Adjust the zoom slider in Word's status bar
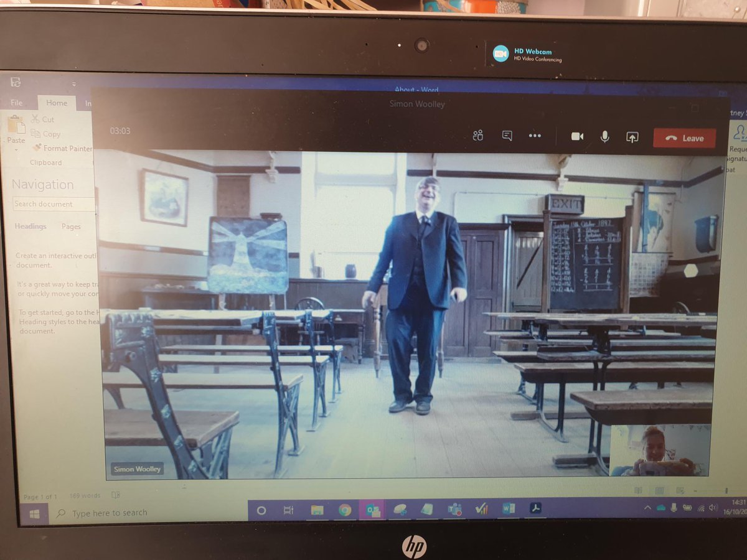747x560 pixels. tap(726, 491)
